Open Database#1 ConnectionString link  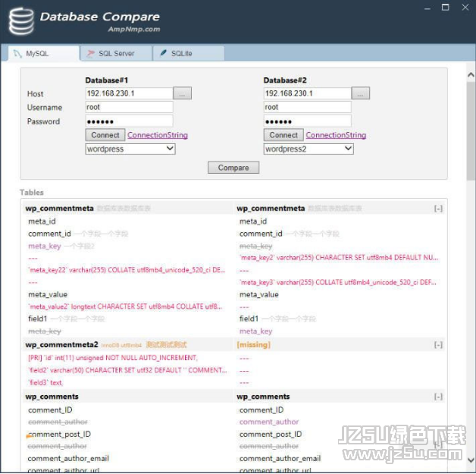click(x=158, y=135)
